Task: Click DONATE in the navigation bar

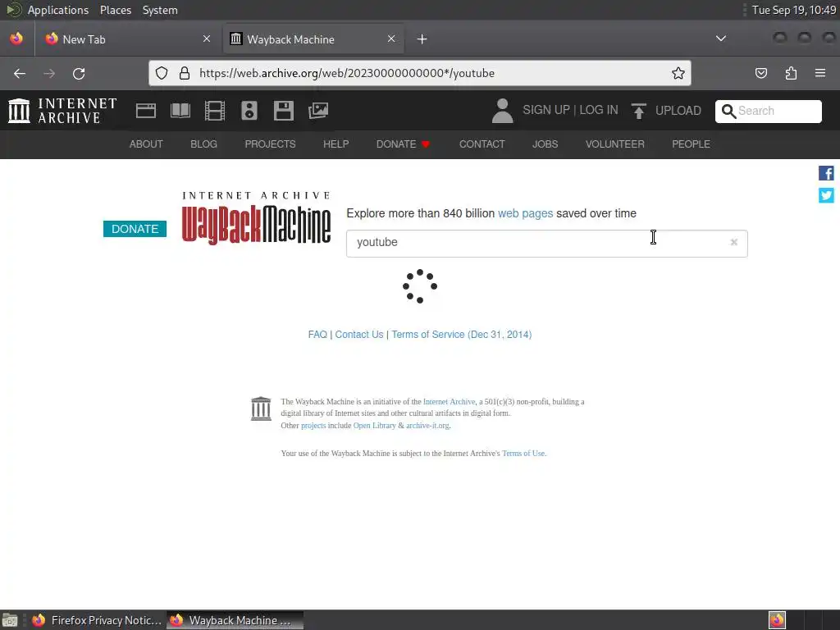Action: tap(403, 144)
